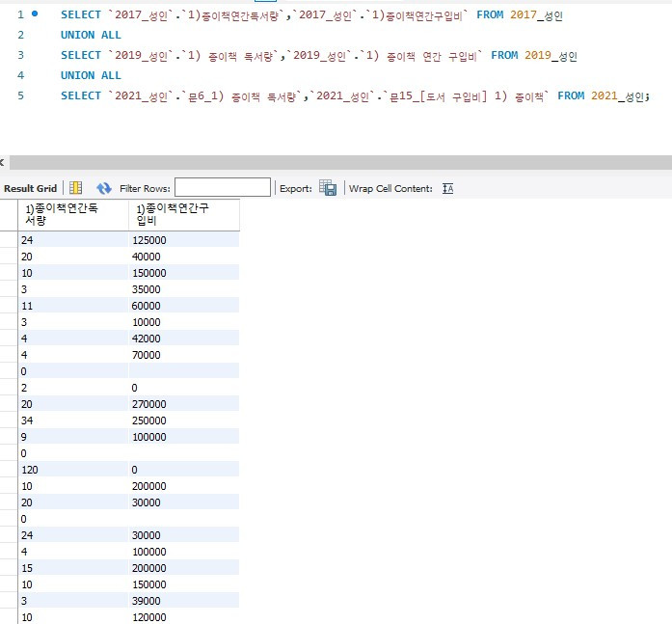
Task: Click the cell with value 10000
Action: click(x=184, y=322)
